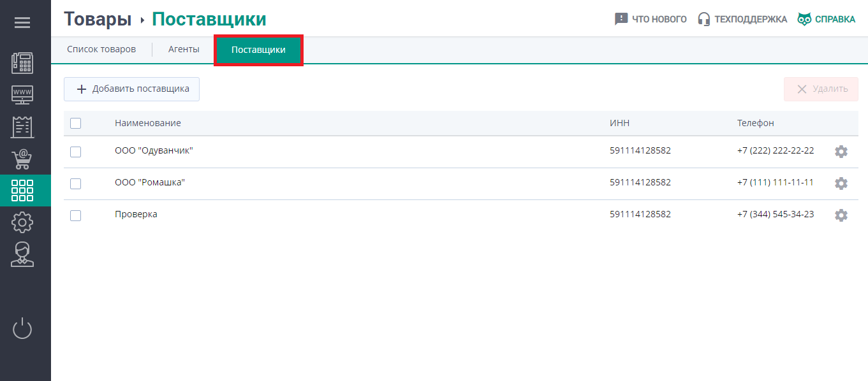This screenshot has width=868, height=381.
Task: Open the shopping cart sidebar icon
Action: pyautogui.click(x=22, y=159)
